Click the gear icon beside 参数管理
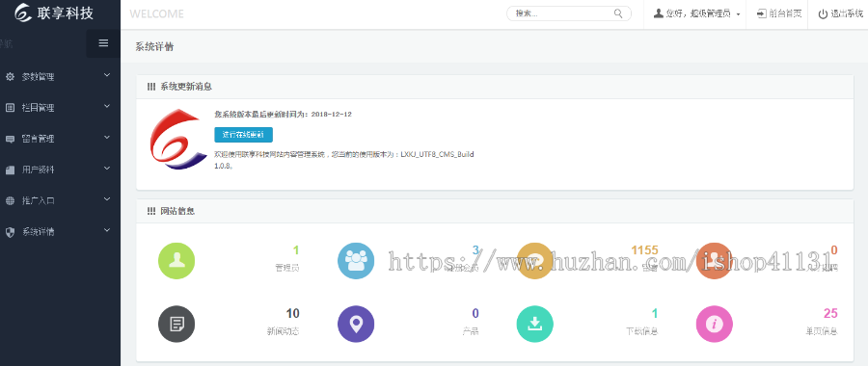Image resolution: width=868 pixels, height=366 pixels. (10, 77)
